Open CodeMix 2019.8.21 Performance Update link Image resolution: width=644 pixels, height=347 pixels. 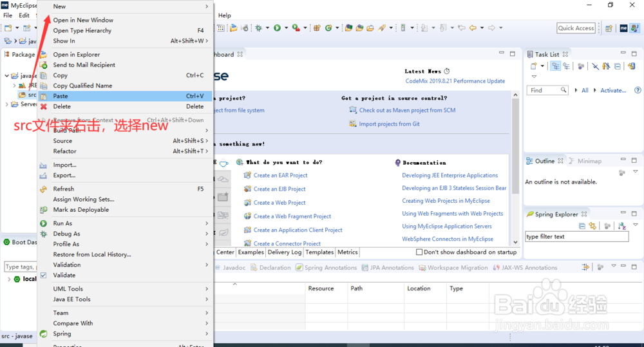455,81
